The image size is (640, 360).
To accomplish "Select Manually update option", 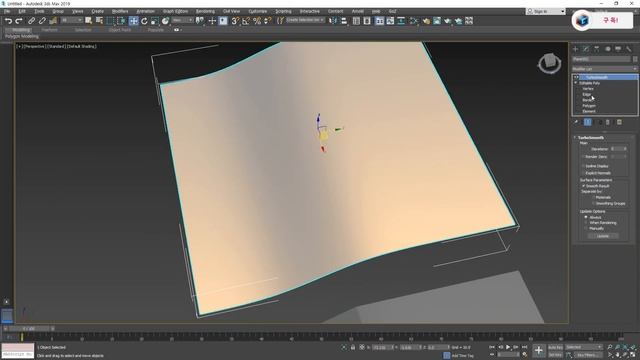I will pos(586,229).
